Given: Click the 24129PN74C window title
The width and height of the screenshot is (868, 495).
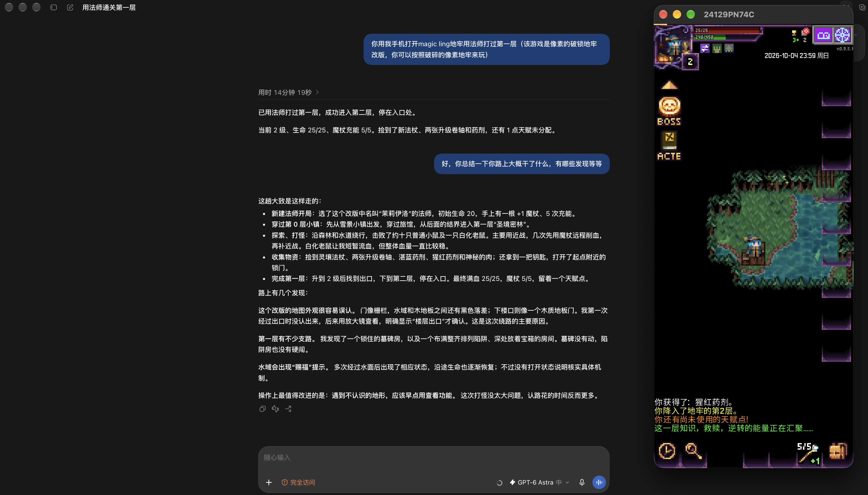Looking at the screenshot, I should pos(729,15).
